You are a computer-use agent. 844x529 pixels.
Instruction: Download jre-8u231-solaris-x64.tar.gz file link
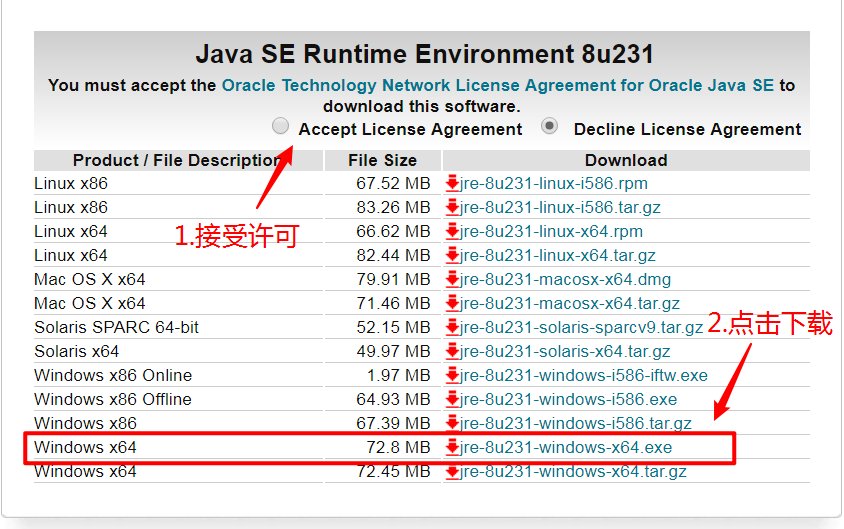pos(565,351)
